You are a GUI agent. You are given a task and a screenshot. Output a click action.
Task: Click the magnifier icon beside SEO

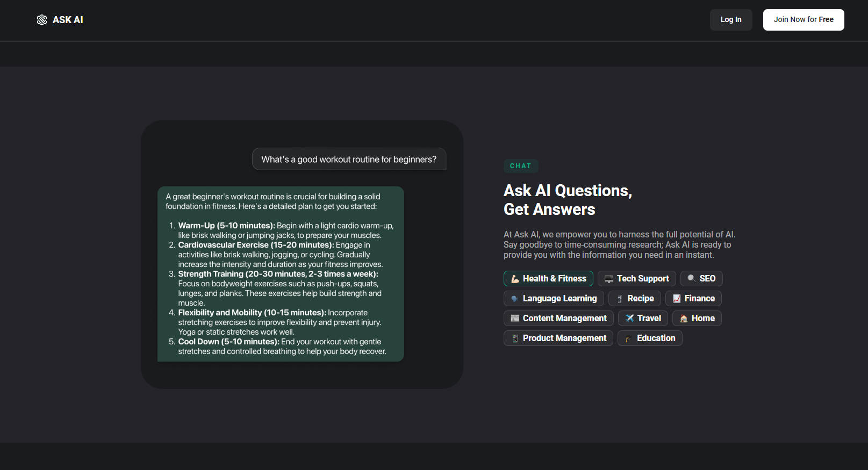click(x=692, y=279)
